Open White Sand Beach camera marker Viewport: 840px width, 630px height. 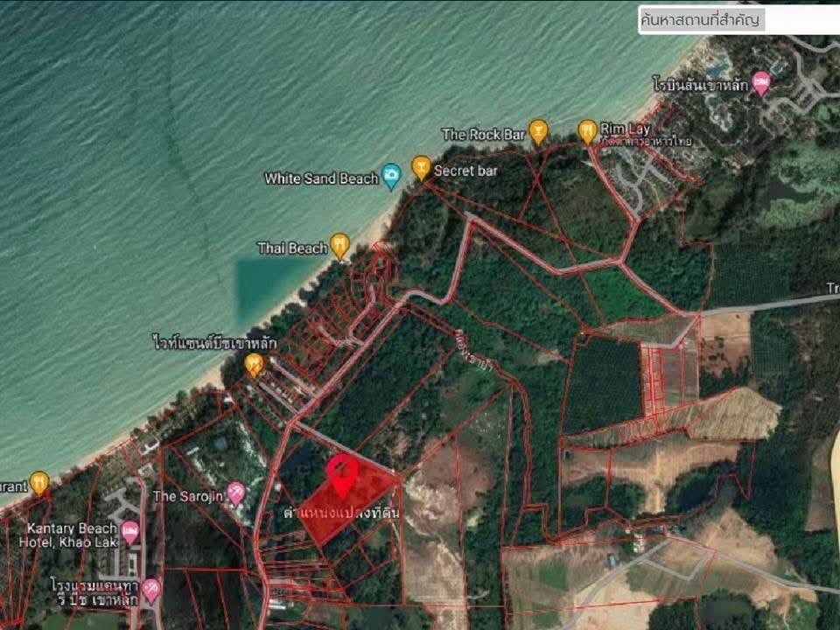coord(392,176)
